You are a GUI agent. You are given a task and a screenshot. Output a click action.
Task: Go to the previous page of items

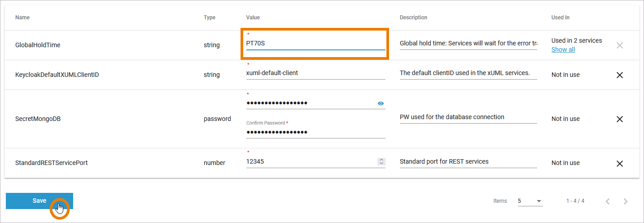pos(608,201)
